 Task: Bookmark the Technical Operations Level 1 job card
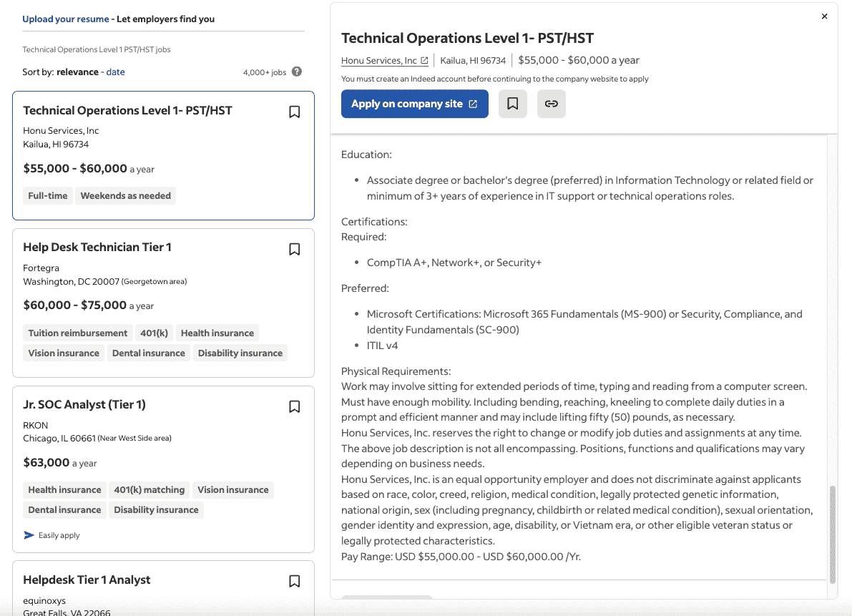[294, 112]
